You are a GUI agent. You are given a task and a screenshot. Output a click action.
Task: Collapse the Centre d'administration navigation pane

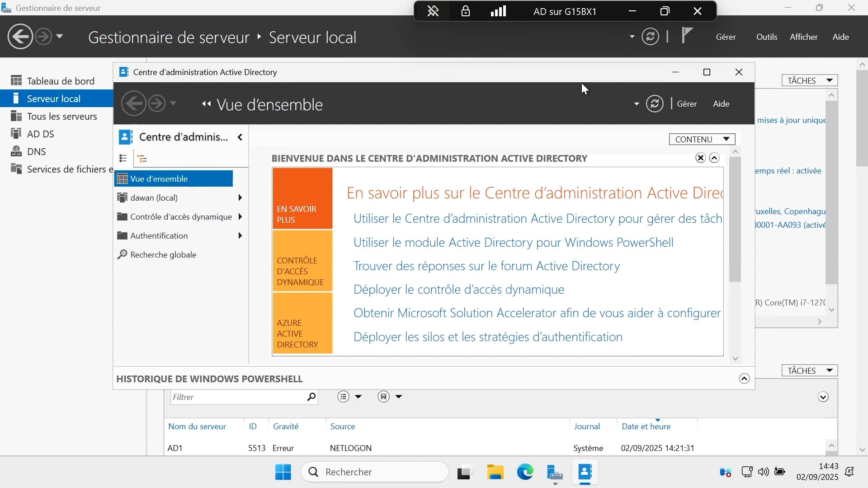pos(240,137)
